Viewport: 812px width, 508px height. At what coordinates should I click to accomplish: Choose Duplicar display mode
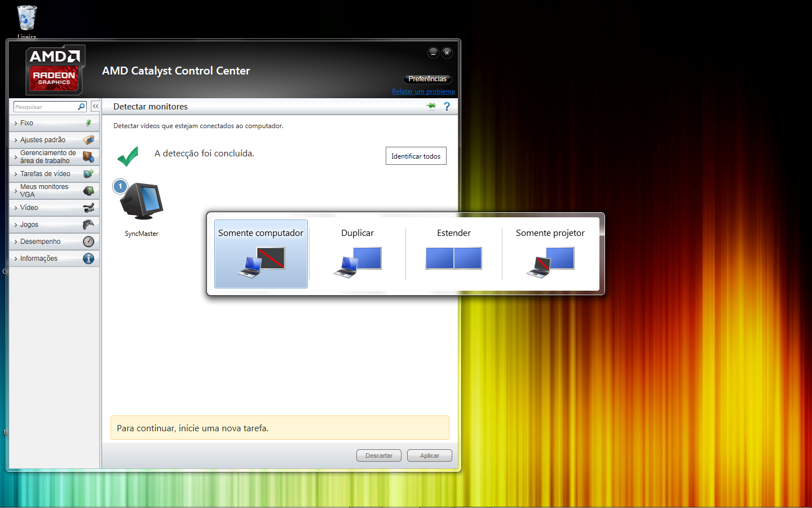point(358,254)
